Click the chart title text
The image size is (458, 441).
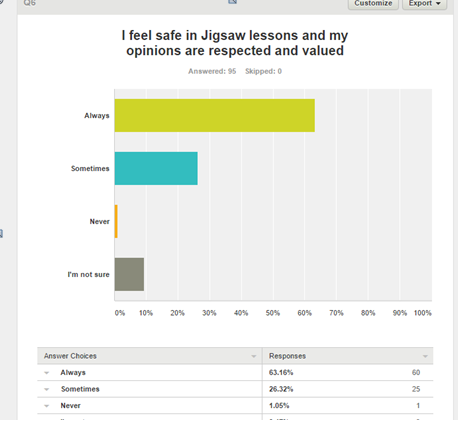click(x=235, y=43)
